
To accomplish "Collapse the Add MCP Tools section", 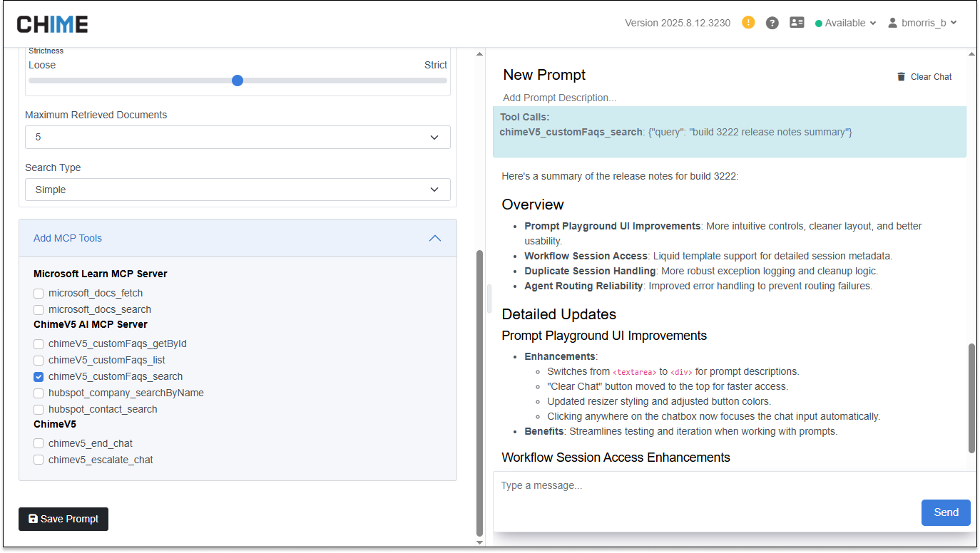I will click(x=238, y=238).
